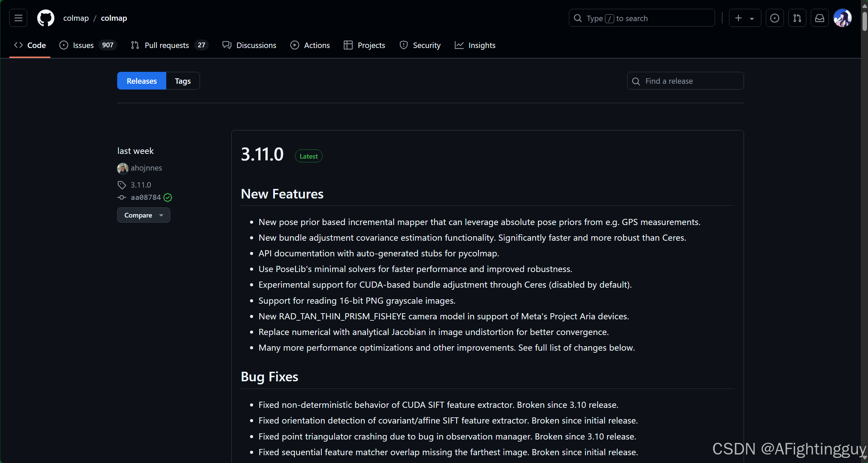868x463 pixels.
Task: Open the issues shortcut icon in header
Action: pyautogui.click(x=774, y=18)
